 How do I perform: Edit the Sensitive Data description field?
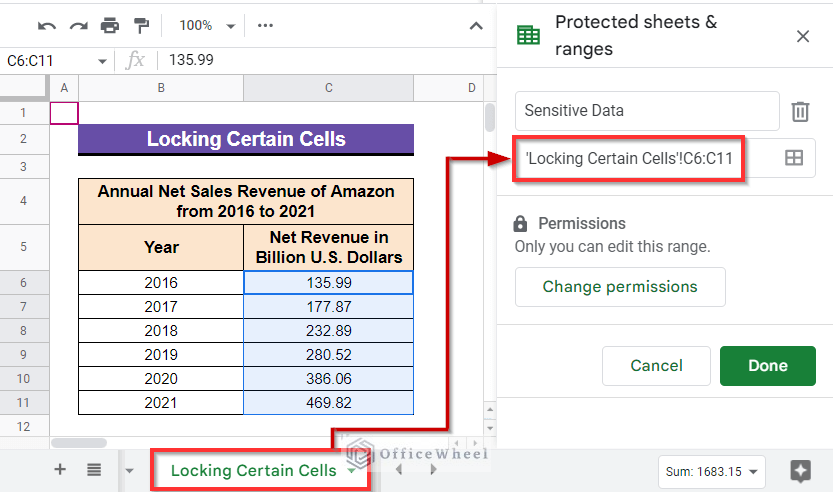coord(647,111)
